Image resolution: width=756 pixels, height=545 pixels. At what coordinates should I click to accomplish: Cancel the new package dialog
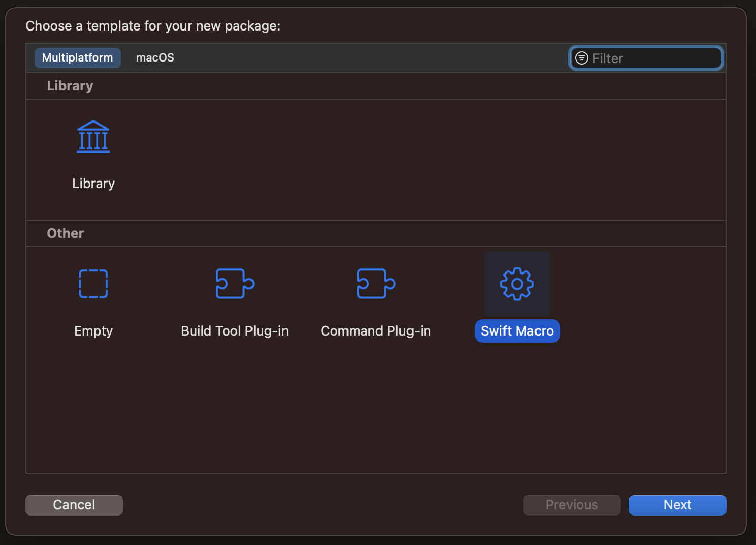[74, 505]
